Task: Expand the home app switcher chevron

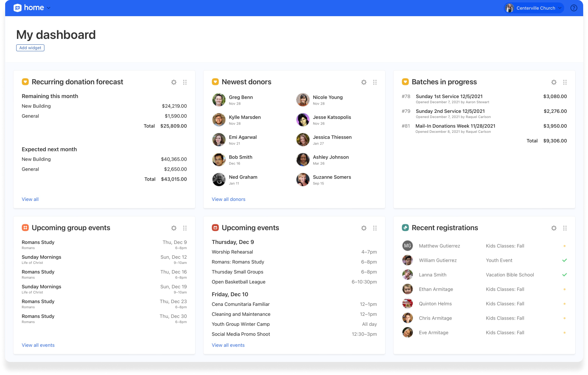Action: click(49, 8)
